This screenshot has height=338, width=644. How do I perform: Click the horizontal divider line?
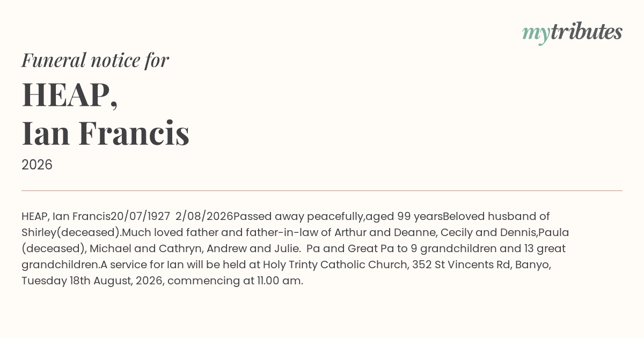point(322,190)
